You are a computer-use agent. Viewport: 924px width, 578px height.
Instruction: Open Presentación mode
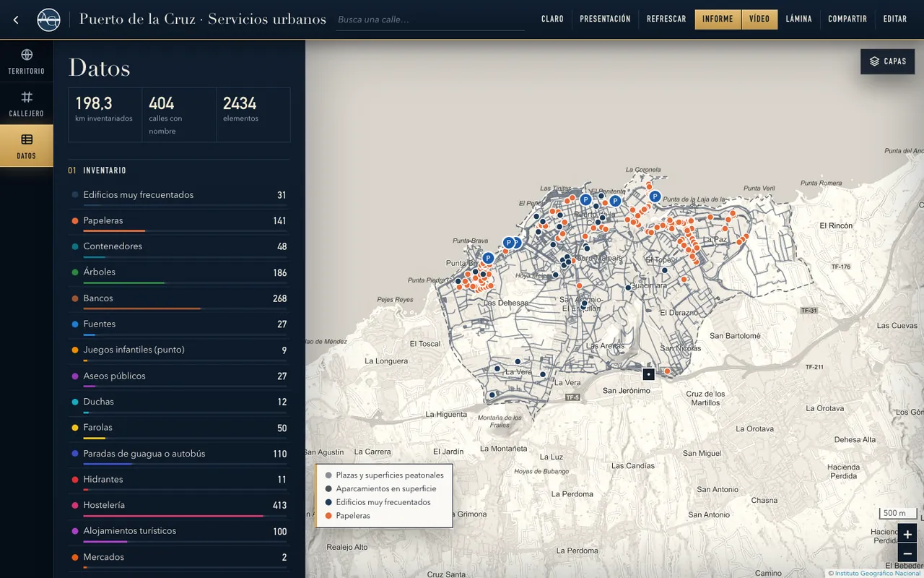coord(605,20)
